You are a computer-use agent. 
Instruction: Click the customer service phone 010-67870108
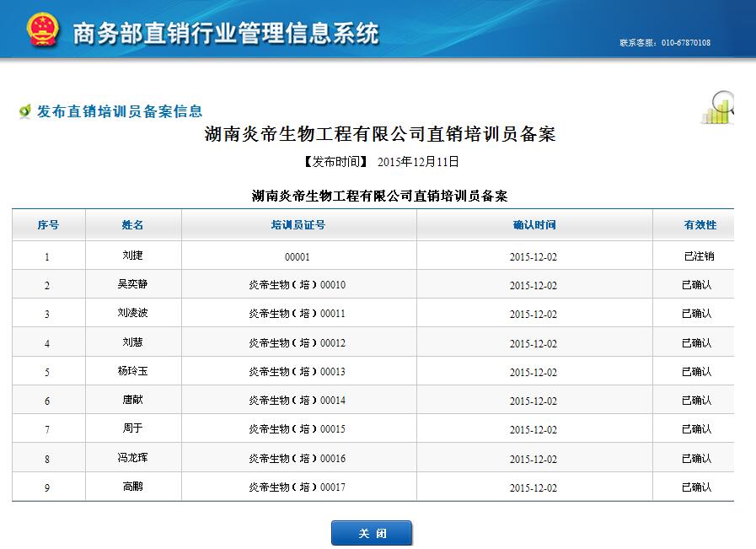click(x=685, y=43)
